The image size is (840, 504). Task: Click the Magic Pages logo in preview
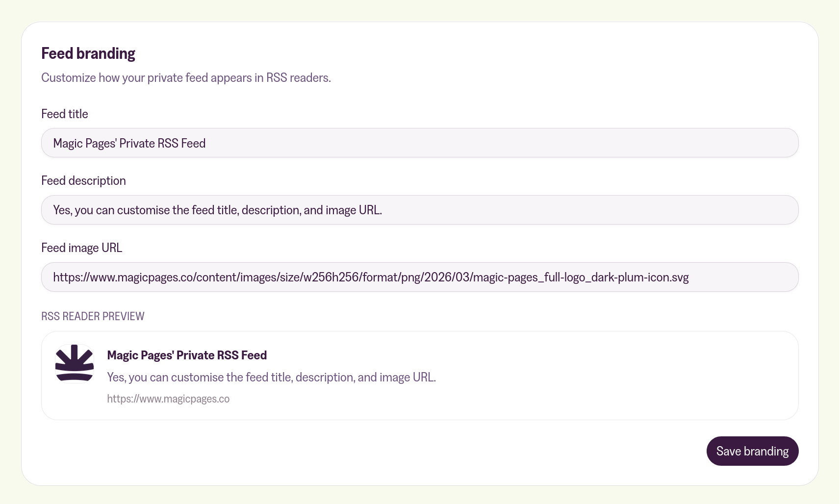tap(75, 363)
